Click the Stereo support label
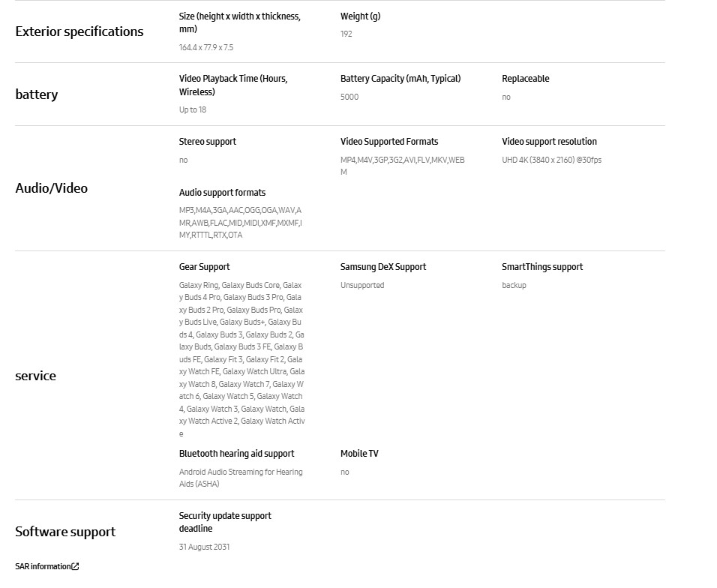 [207, 142]
